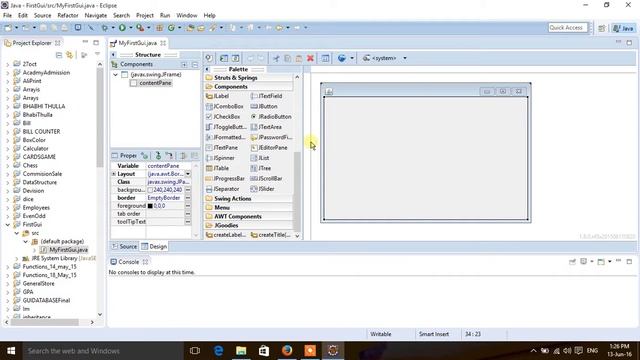Open MyFirstGui.java in Project Explorer
The image size is (640, 360).
coord(69,250)
